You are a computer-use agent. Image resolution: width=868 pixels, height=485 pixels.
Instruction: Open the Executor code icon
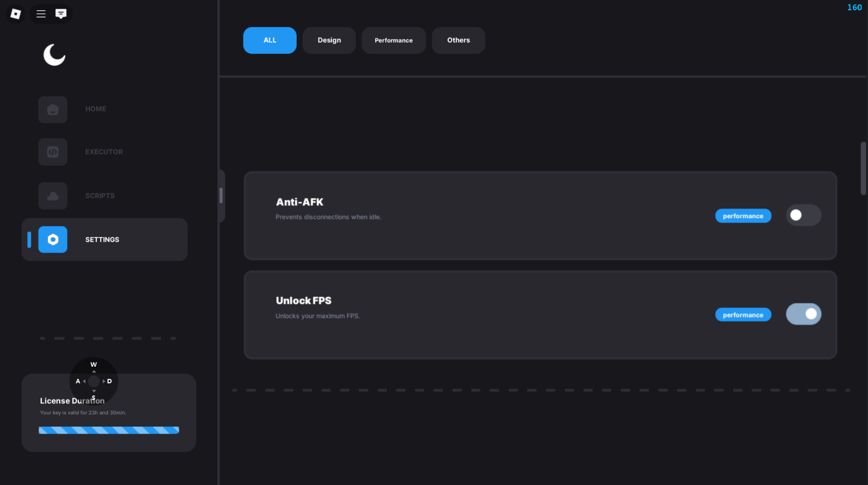(53, 152)
